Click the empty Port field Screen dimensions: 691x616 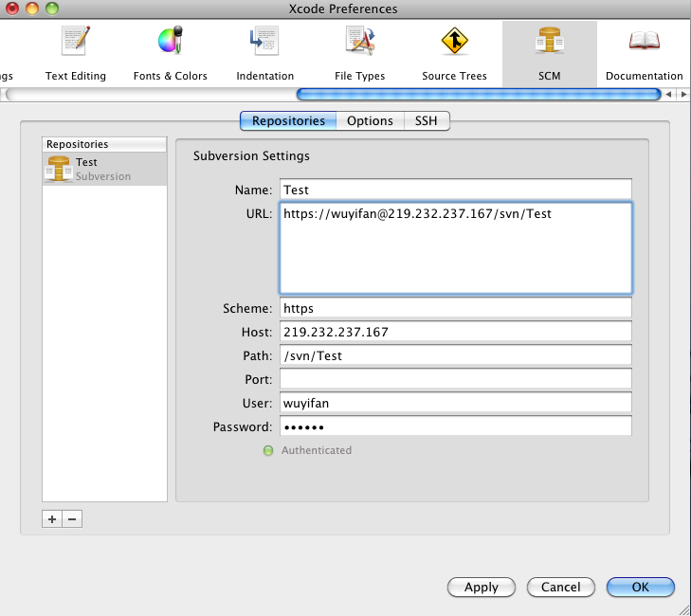(x=456, y=379)
